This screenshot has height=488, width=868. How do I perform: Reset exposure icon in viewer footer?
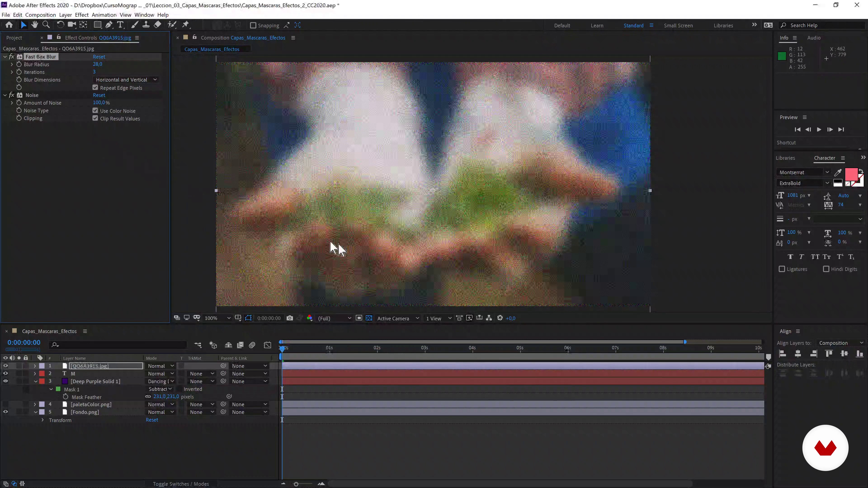(x=500, y=318)
